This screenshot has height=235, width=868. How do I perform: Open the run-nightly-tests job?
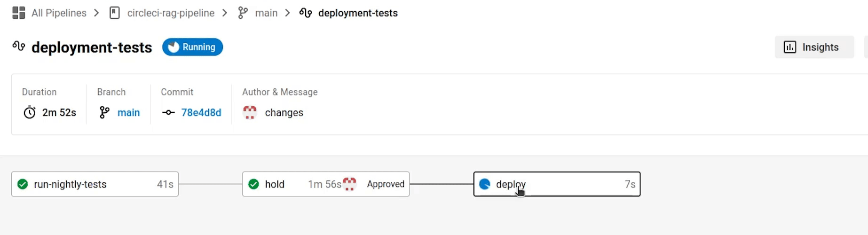pyautogui.click(x=95, y=184)
